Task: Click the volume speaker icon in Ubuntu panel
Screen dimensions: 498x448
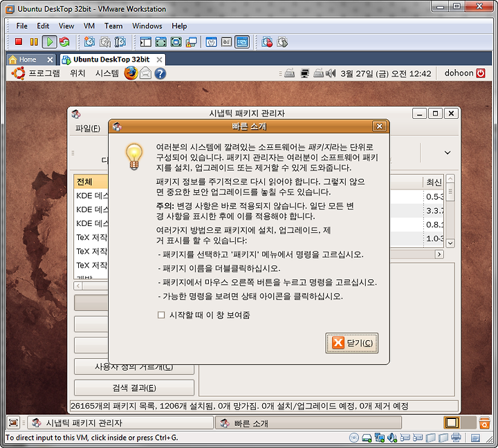Action: [331, 73]
